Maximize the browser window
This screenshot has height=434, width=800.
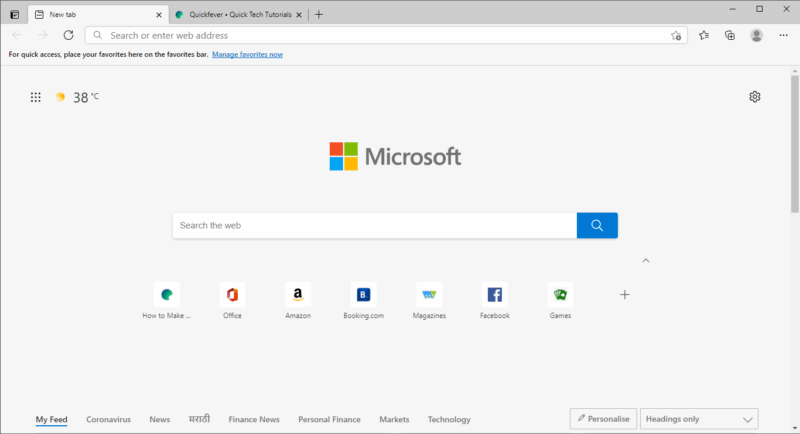click(760, 9)
